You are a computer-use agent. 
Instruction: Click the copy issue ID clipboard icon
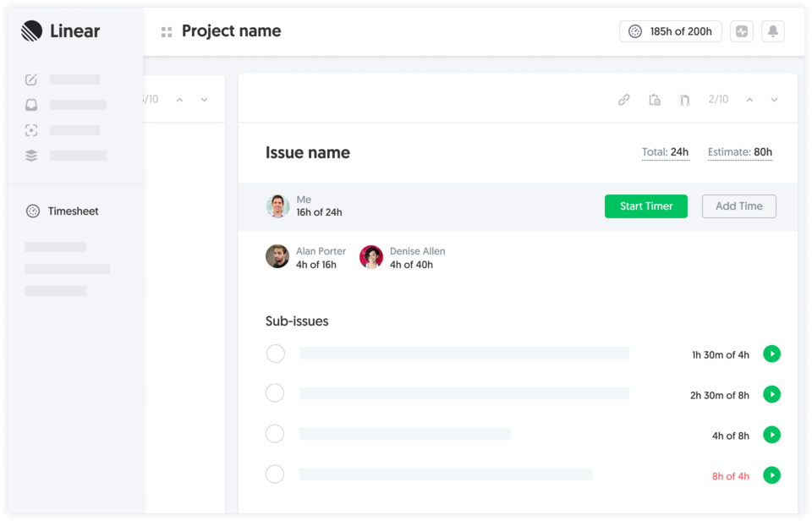click(x=655, y=100)
